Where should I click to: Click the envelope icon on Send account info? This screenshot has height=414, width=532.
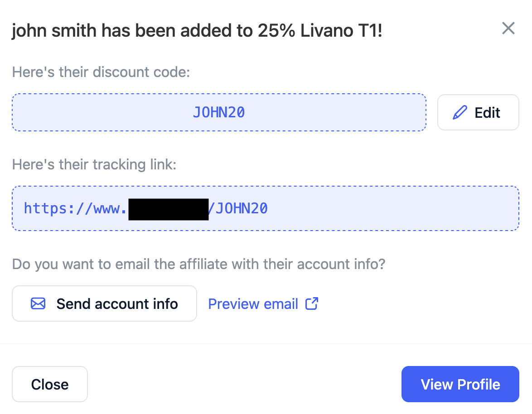[x=38, y=303]
